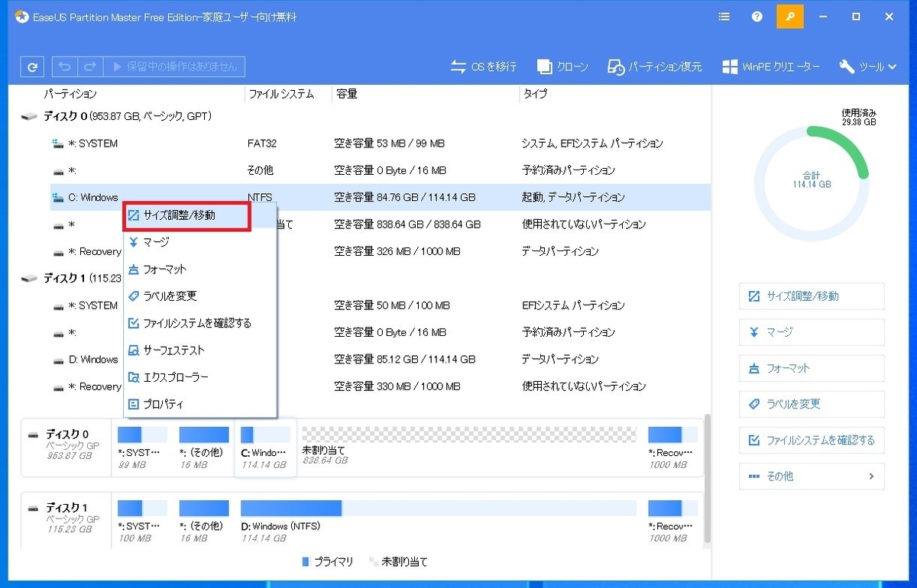Open Migrate OS (OSを移行)
917x588 pixels.
[483, 67]
